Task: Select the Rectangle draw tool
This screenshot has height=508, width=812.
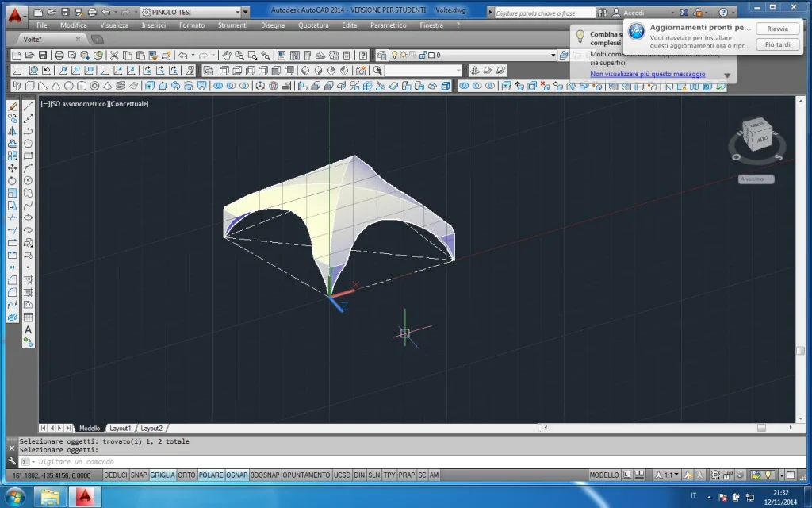Action: [28, 156]
